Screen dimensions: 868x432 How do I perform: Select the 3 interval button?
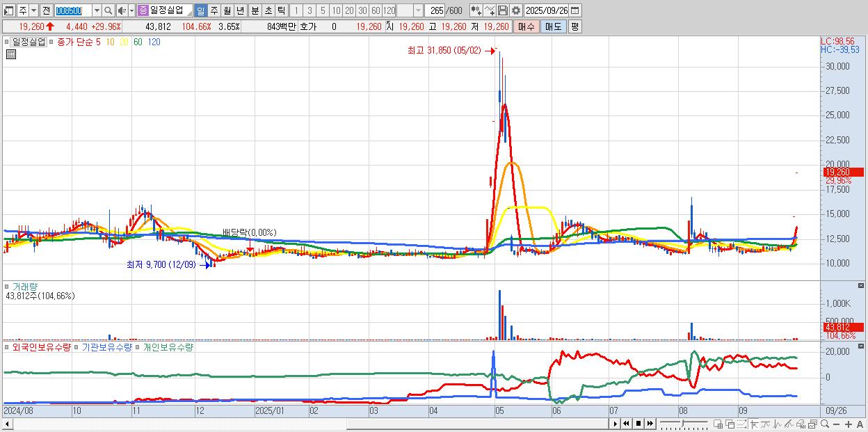pyautogui.click(x=310, y=10)
